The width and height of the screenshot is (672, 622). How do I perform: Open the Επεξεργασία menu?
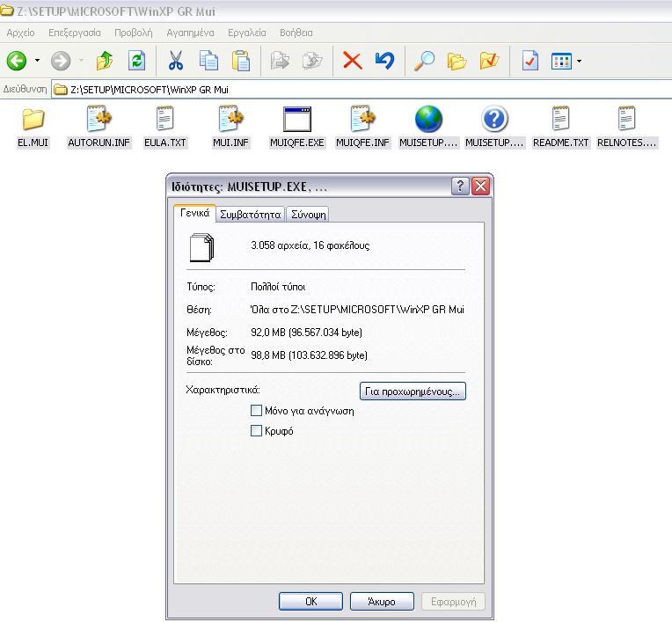pos(75,33)
